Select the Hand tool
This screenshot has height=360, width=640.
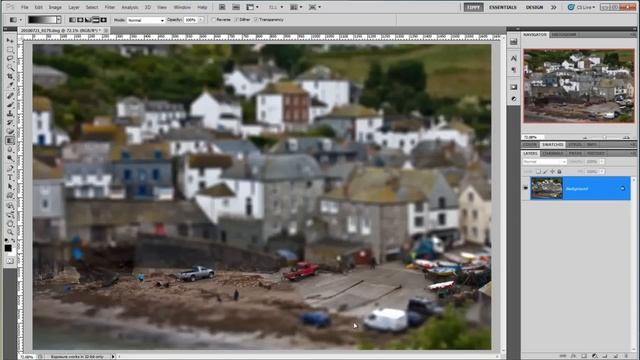pos(10,224)
